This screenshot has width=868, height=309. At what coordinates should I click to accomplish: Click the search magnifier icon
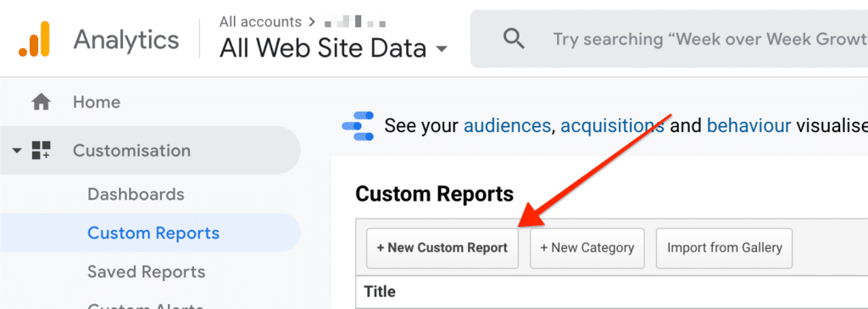514,39
